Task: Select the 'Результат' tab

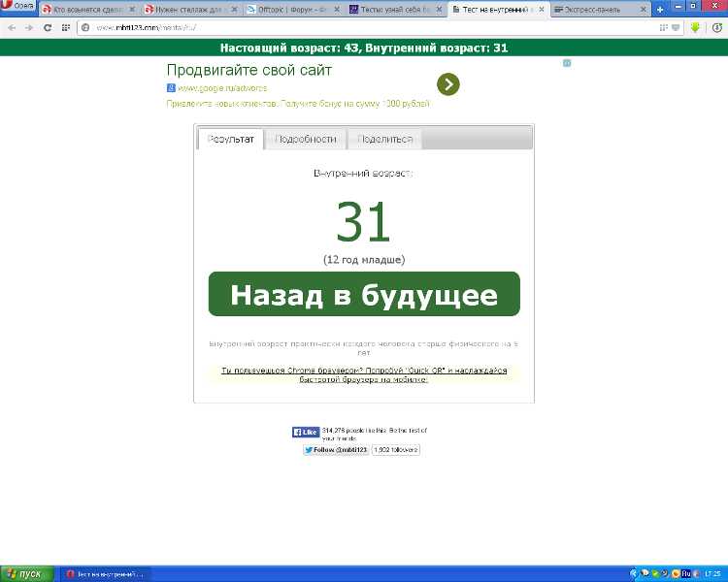Action: [x=231, y=139]
